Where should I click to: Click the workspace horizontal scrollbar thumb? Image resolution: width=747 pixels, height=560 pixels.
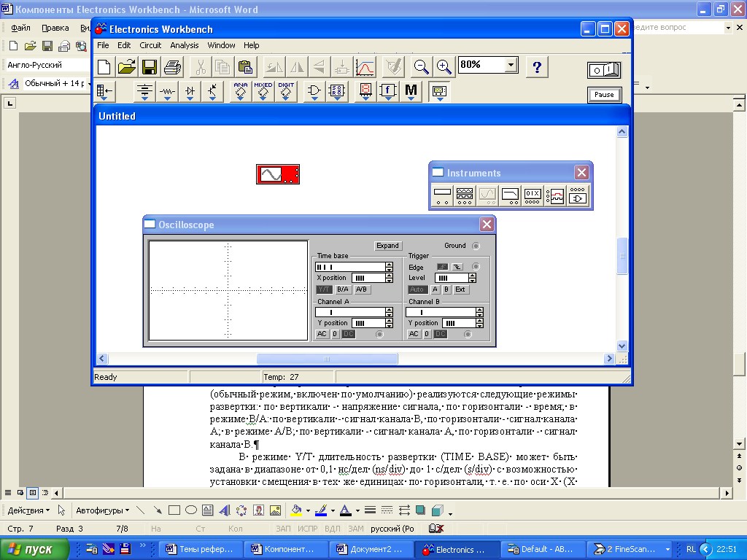pos(327,359)
